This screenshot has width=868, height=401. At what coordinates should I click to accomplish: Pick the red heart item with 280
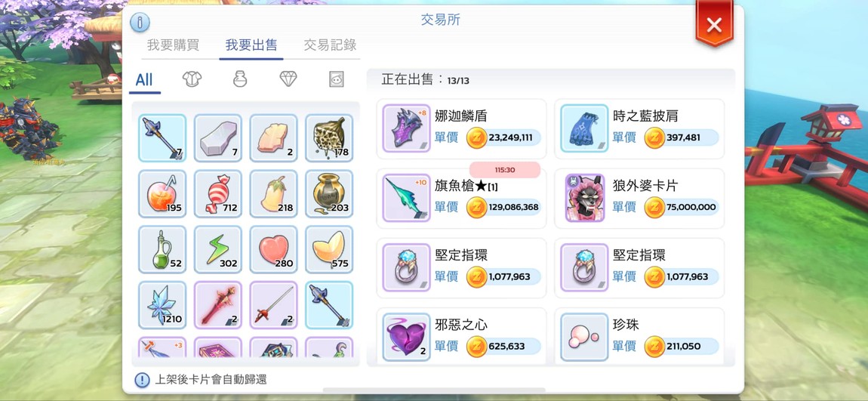tap(273, 249)
